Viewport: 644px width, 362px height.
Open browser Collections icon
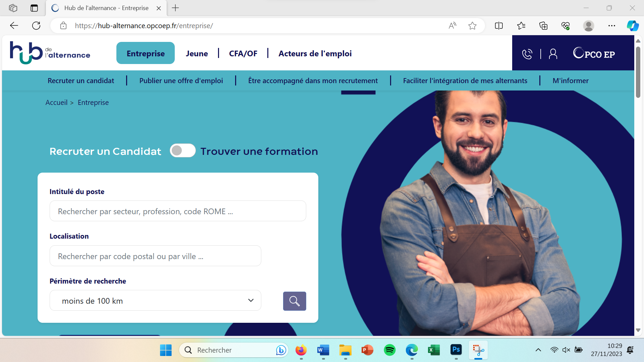tap(543, 26)
